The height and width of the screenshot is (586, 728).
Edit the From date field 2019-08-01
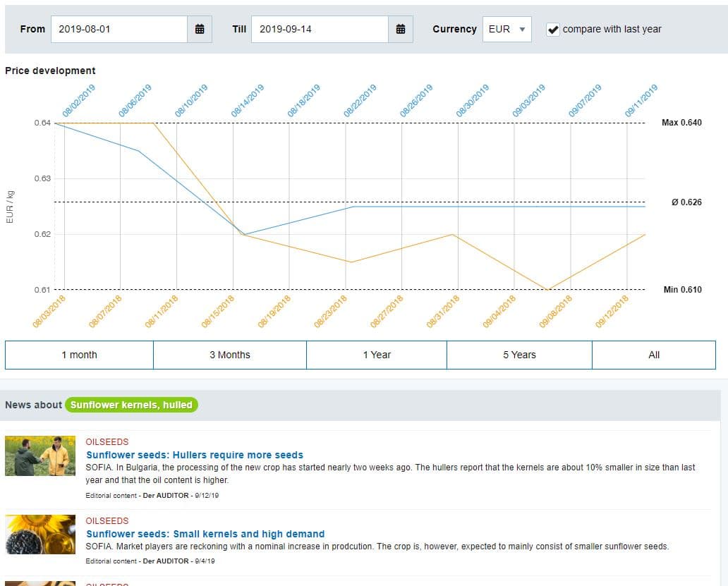119,29
